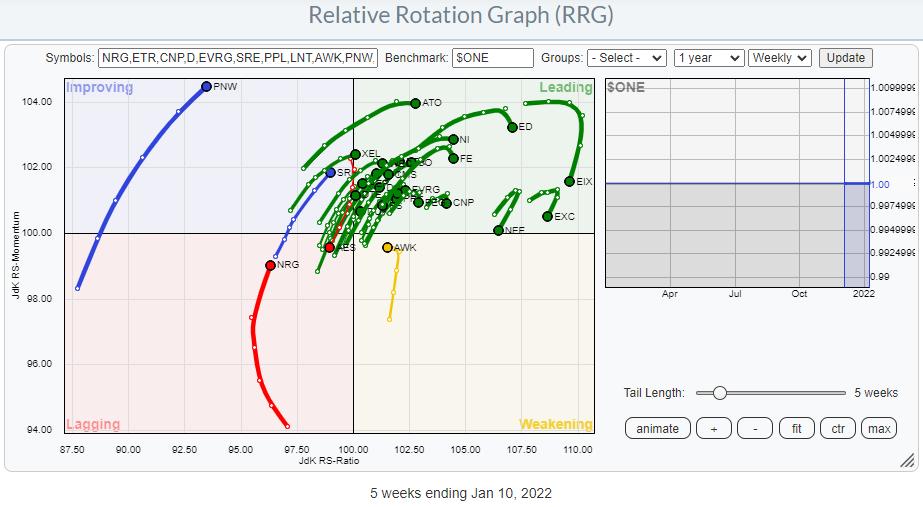Zoom out with the minus button
This screenshot has width=923, height=507.
[x=754, y=428]
